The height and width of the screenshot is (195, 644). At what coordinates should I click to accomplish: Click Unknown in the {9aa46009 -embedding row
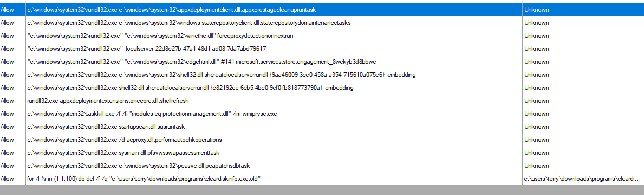[x=536, y=75]
